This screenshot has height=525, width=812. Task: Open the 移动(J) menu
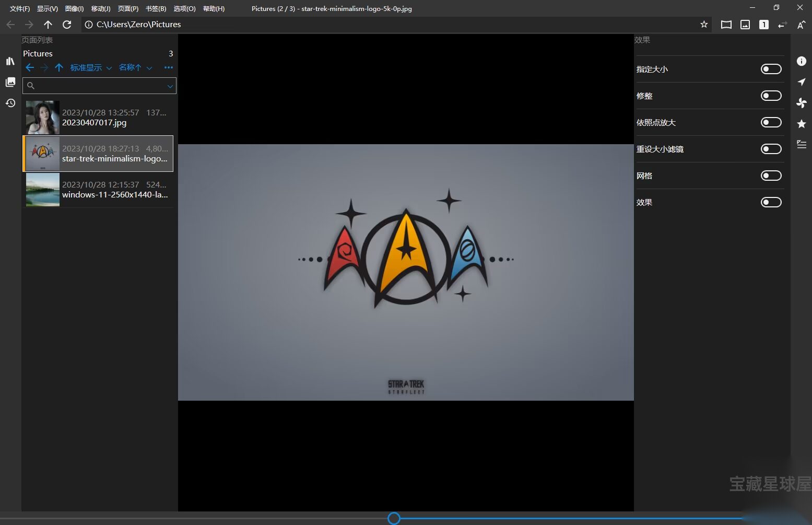(101, 8)
